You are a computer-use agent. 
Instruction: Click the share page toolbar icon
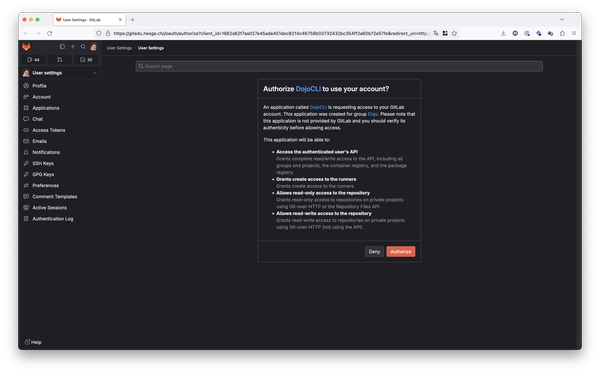point(562,33)
